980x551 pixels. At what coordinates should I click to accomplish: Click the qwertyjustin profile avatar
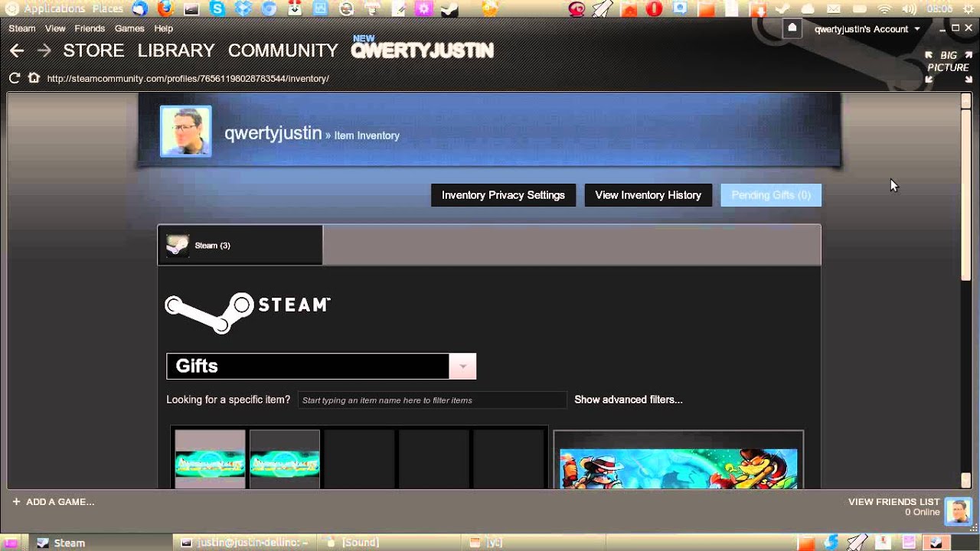pos(185,131)
